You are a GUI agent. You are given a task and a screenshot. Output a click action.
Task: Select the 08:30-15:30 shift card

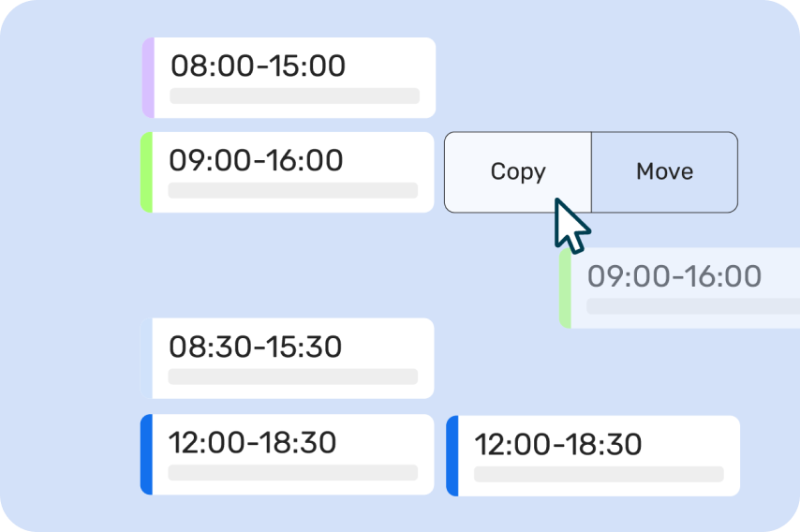pos(288,358)
